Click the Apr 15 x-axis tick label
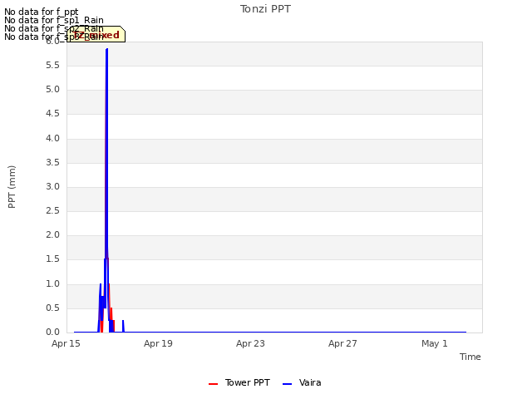532x399 pixels. 66,343
